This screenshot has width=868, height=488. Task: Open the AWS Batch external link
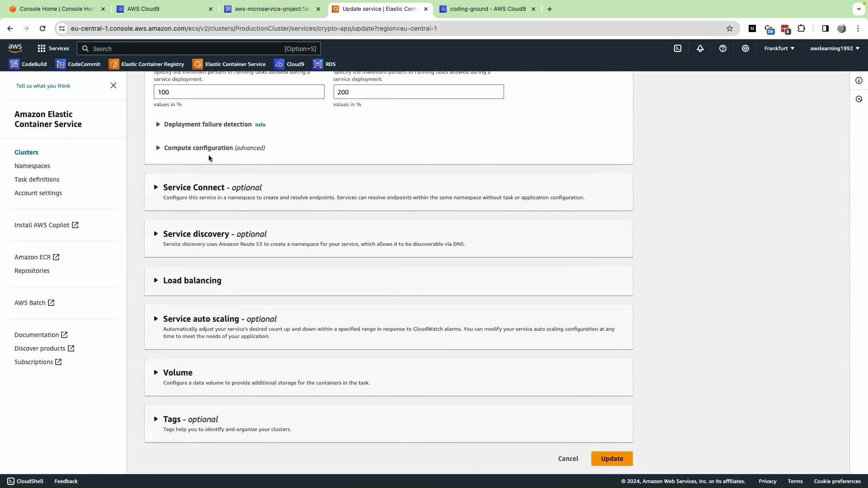[34, 303]
